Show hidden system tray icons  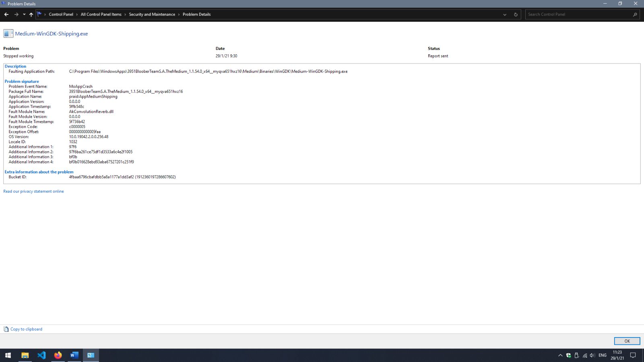(x=560, y=356)
